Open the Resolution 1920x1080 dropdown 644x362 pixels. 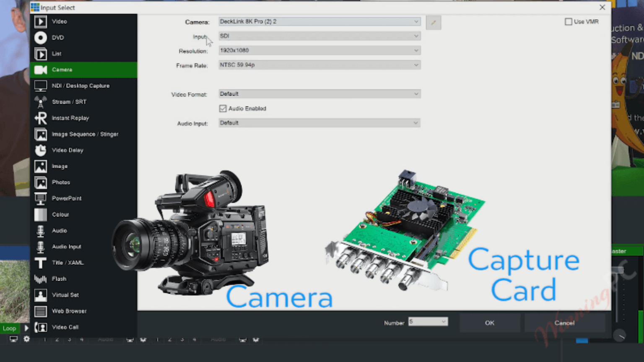coord(319,50)
